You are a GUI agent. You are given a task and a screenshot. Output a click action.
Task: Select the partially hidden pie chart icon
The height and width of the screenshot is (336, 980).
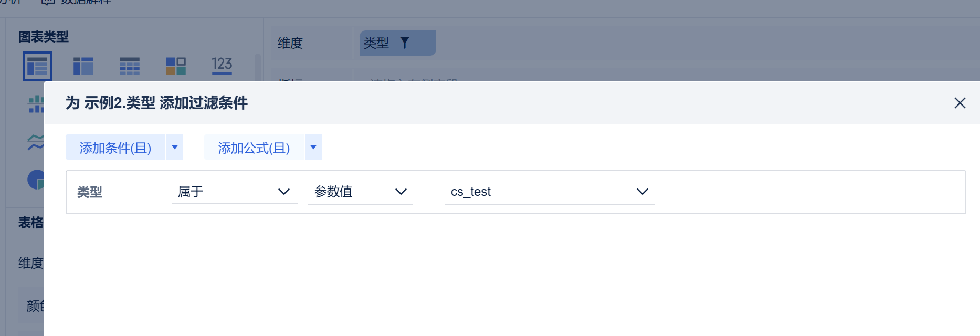pyautogui.click(x=36, y=180)
